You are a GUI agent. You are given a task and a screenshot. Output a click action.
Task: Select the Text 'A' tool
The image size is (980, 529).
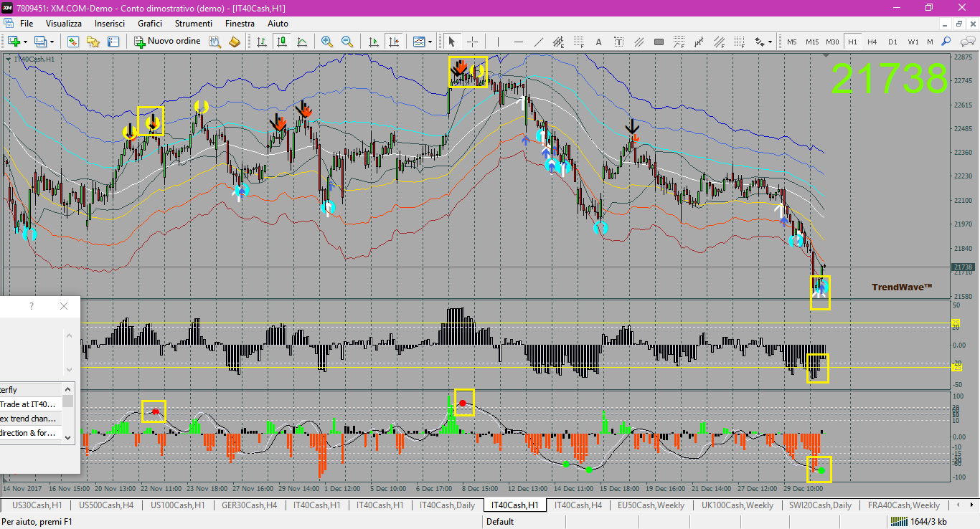click(x=599, y=42)
